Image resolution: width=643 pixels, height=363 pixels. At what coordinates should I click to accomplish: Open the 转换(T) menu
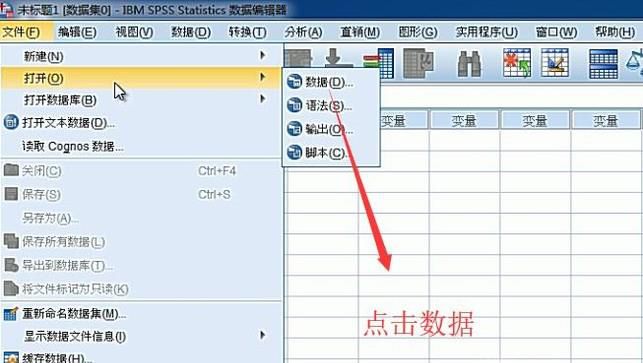coord(247,32)
